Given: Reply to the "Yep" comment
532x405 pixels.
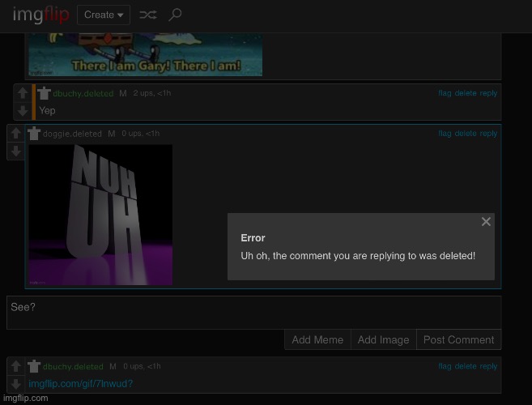Looking at the screenshot, I should pos(488,93).
